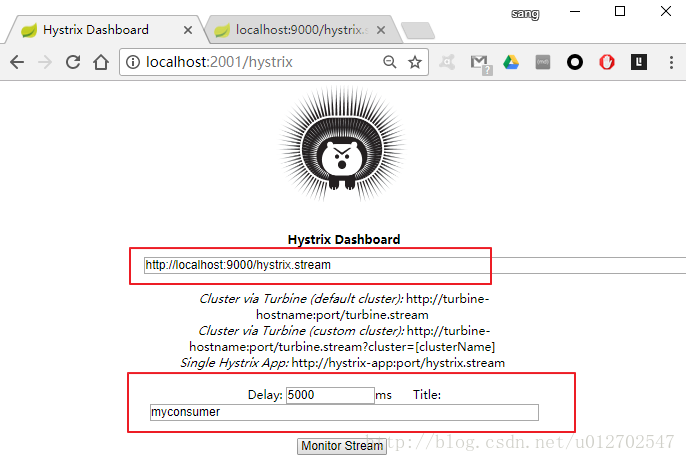Viewport: 686px width, 462px height.
Task: Click the 'Single Hystrix App:' text
Action: click(234, 363)
